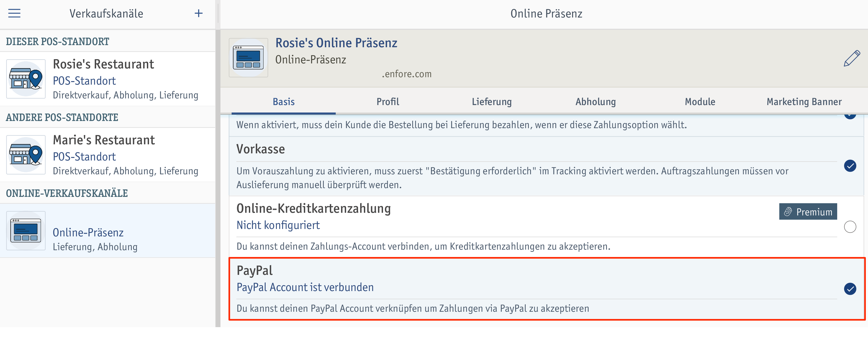Click 'Lieferung, Abholung' under Online-Präsenz
The height and width of the screenshot is (338, 868).
tap(95, 247)
